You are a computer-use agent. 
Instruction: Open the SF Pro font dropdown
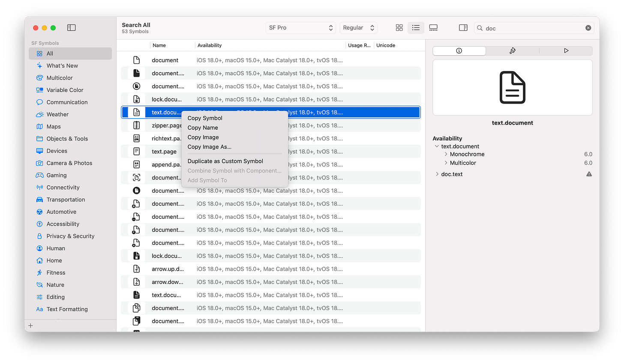coord(301,28)
